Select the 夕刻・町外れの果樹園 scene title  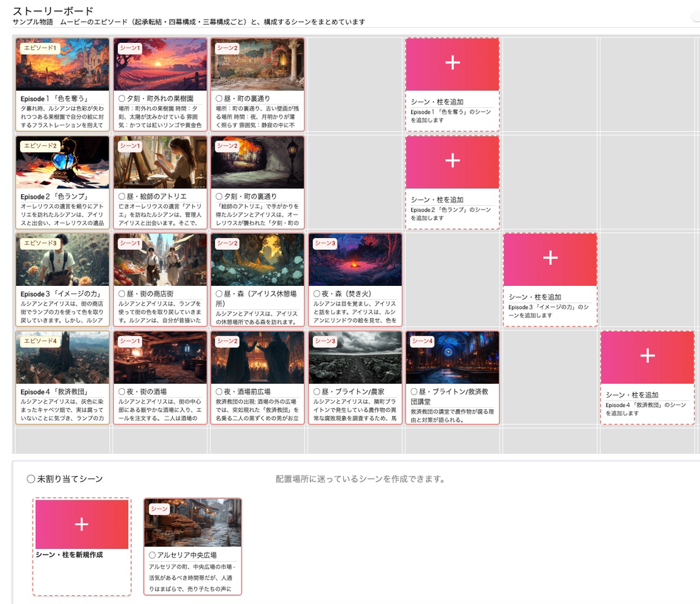160,98
